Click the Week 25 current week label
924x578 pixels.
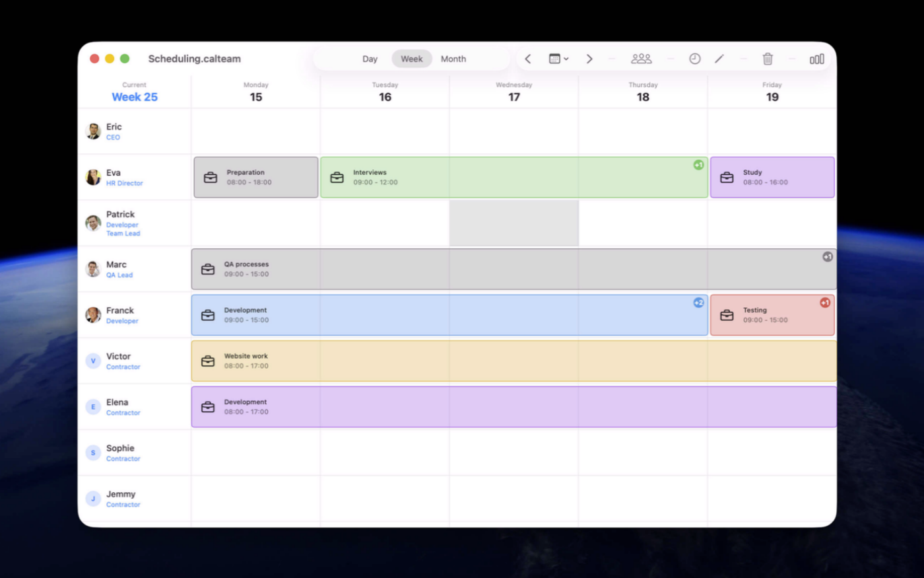click(x=135, y=97)
